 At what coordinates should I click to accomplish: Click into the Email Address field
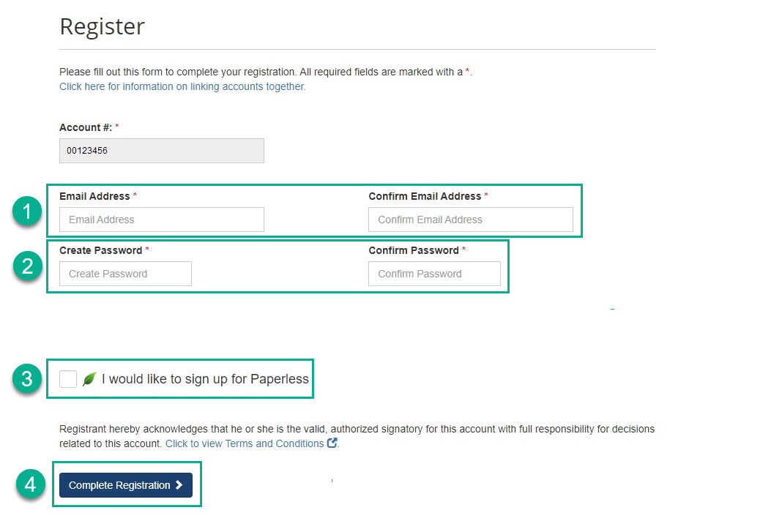coord(161,220)
